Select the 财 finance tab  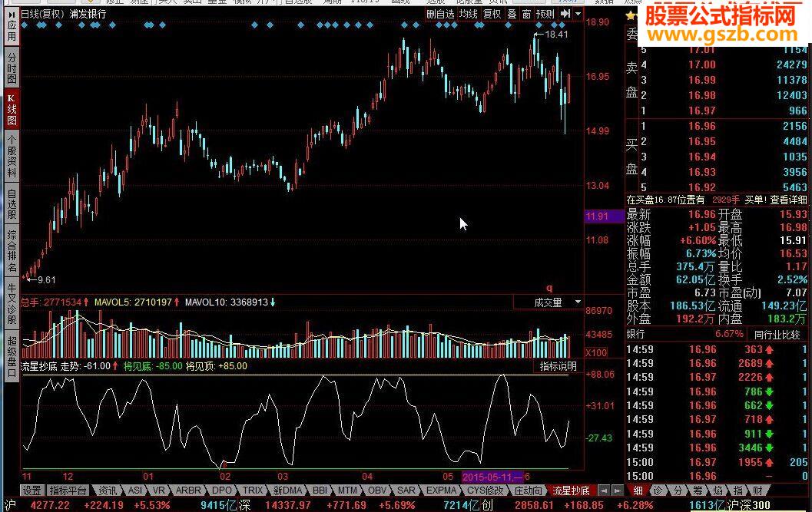(x=758, y=491)
